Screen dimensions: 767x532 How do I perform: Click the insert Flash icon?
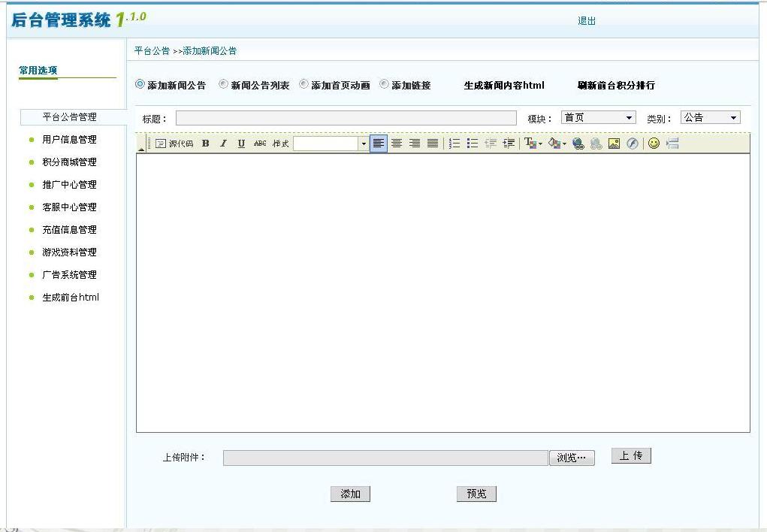pyautogui.click(x=633, y=144)
